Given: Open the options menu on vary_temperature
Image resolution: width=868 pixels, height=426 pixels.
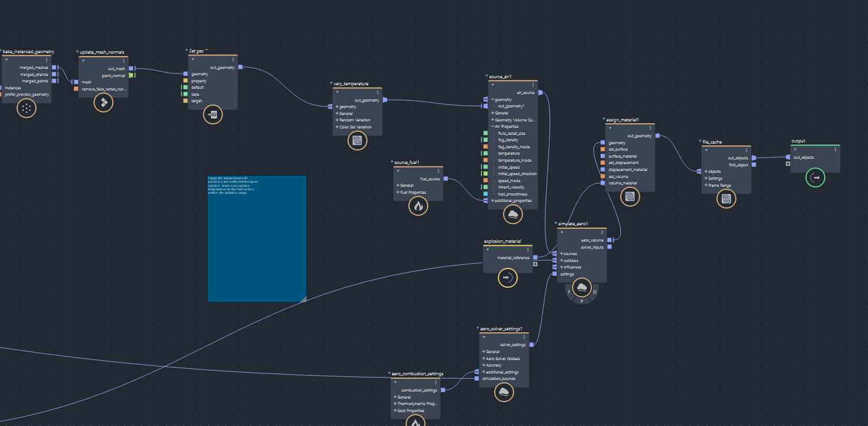Looking at the screenshot, I should coord(378,92).
